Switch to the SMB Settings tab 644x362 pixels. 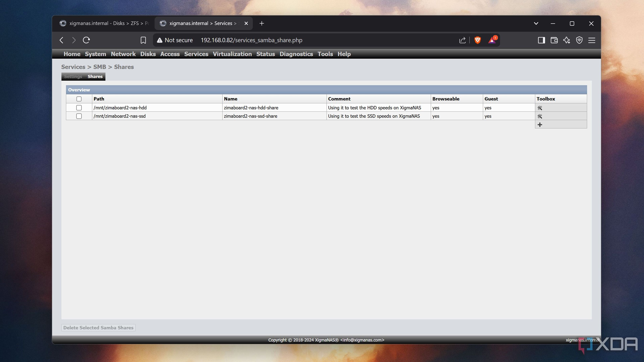tap(73, 76)
